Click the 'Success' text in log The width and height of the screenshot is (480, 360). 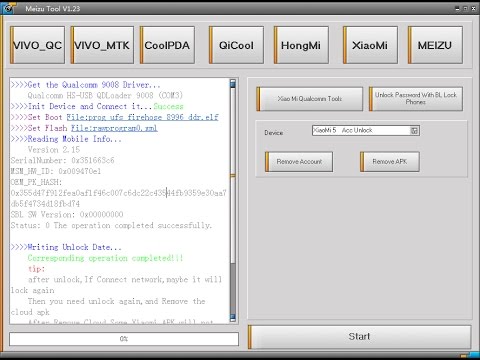point(168,106)
